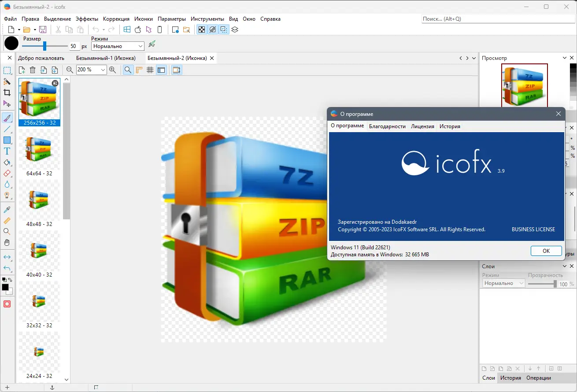Undo the last action
Screen dimensions: 577x392
click(x=96, y=30)
